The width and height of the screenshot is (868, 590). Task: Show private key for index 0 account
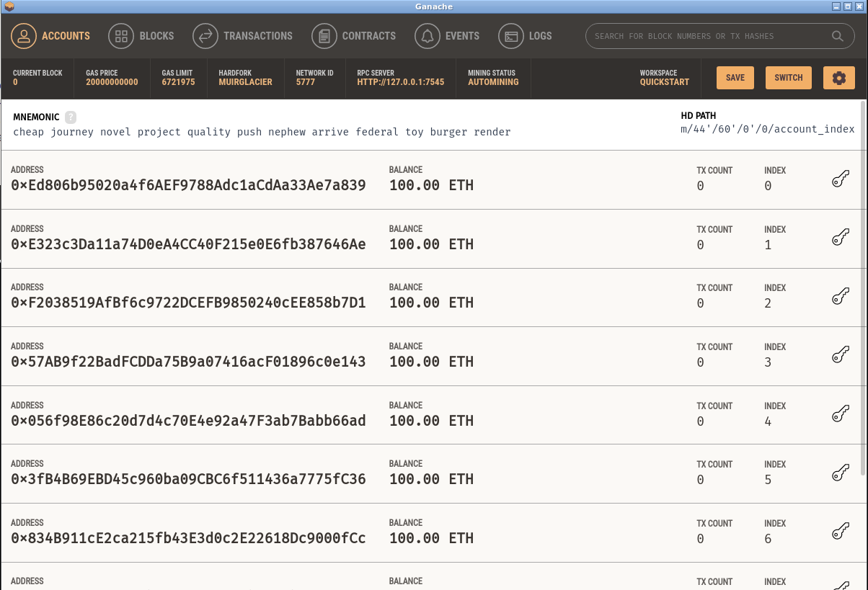click(841, 179)
